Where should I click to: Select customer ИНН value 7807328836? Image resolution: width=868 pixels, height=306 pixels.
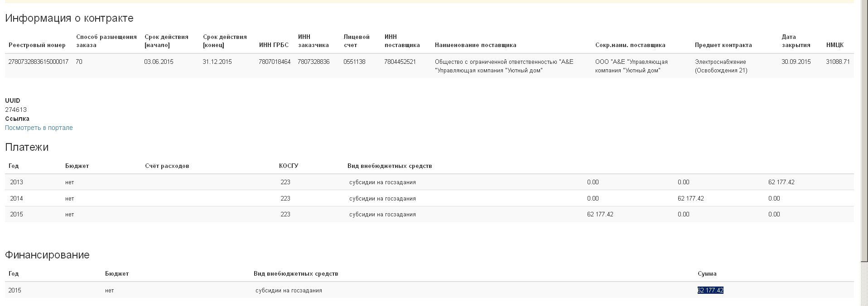(313, 62)
